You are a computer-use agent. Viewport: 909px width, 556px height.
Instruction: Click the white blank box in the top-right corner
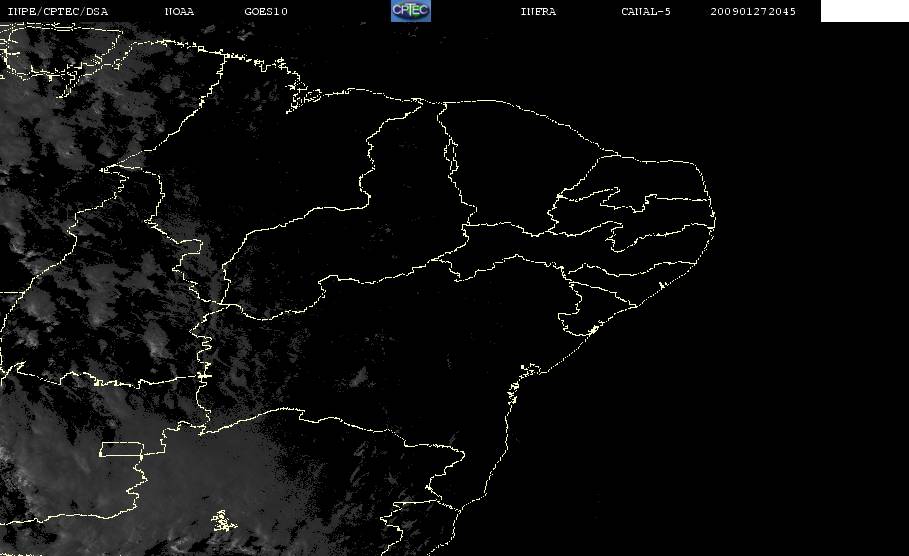pyautogui.click(x=864, y=11)
